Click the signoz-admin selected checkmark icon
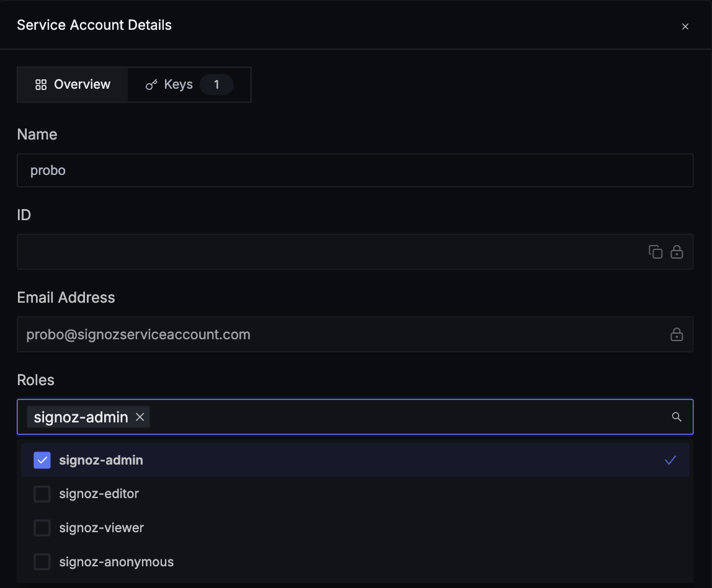 point(670,460)
